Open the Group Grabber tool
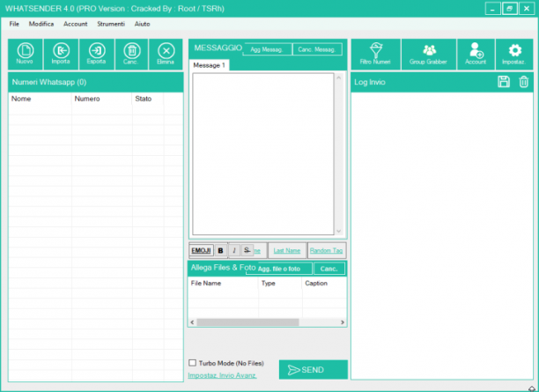539x392 pixels. click(428, 55)
